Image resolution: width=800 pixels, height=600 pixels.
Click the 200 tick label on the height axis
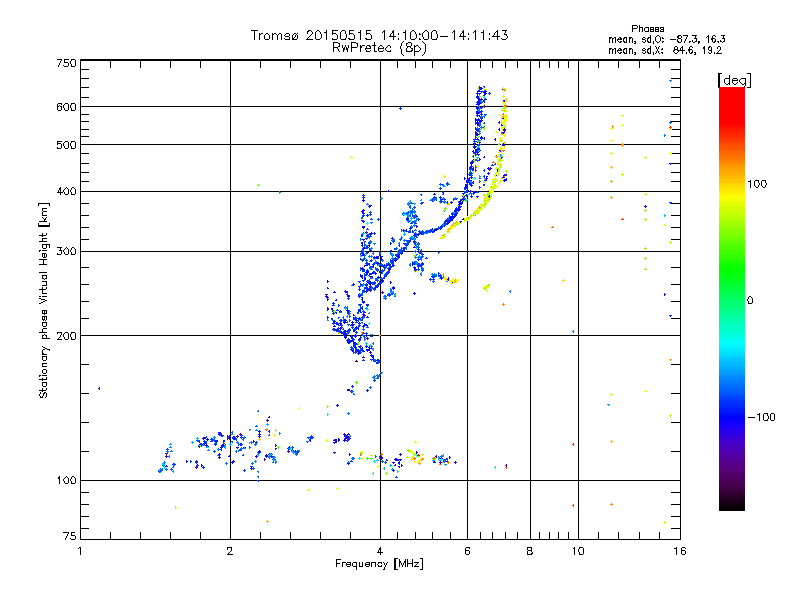(66, 336)
